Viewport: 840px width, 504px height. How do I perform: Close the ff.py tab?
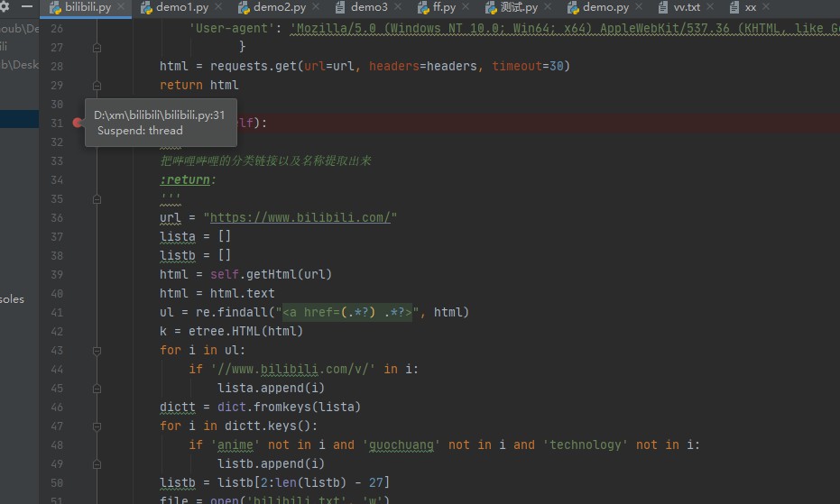466,6
